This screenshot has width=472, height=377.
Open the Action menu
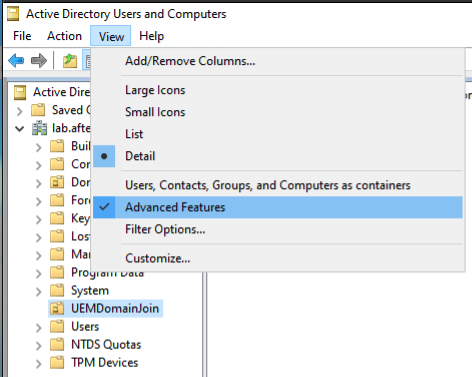tap(64, 36)
